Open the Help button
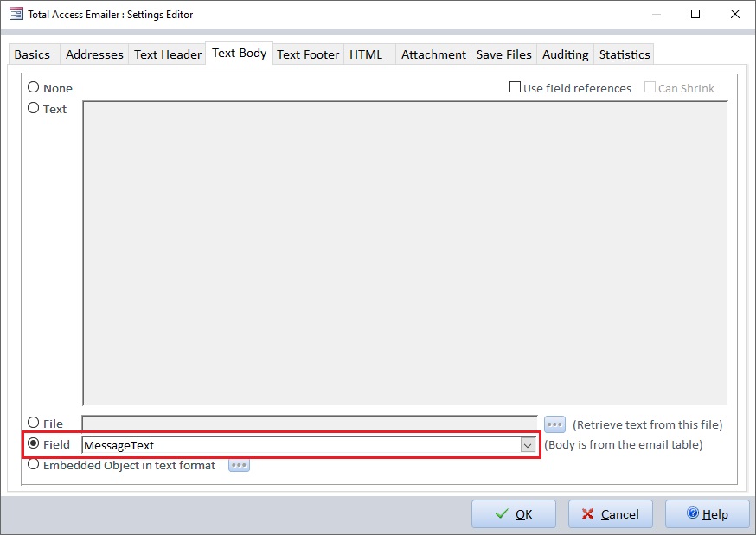756x535 pixels. coord(708,513)
